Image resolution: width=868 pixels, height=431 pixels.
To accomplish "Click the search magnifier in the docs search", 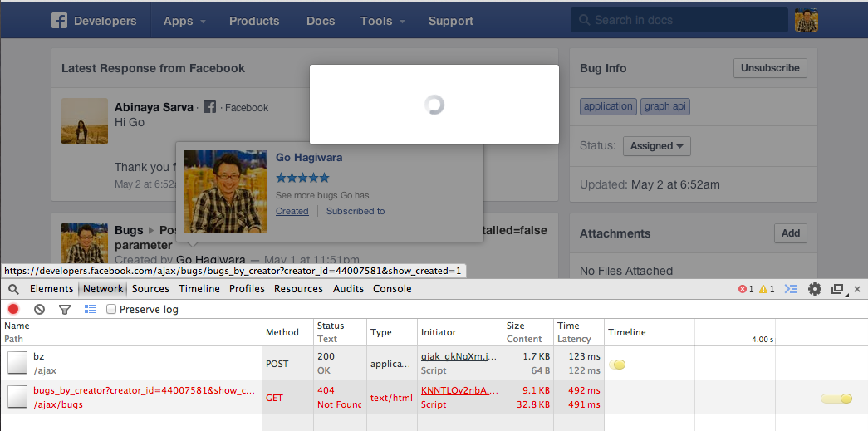I will tap(584, 21).
